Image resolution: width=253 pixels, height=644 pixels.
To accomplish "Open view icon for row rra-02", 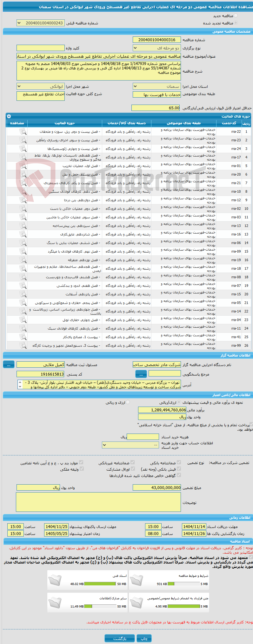I will pos(23,209).
